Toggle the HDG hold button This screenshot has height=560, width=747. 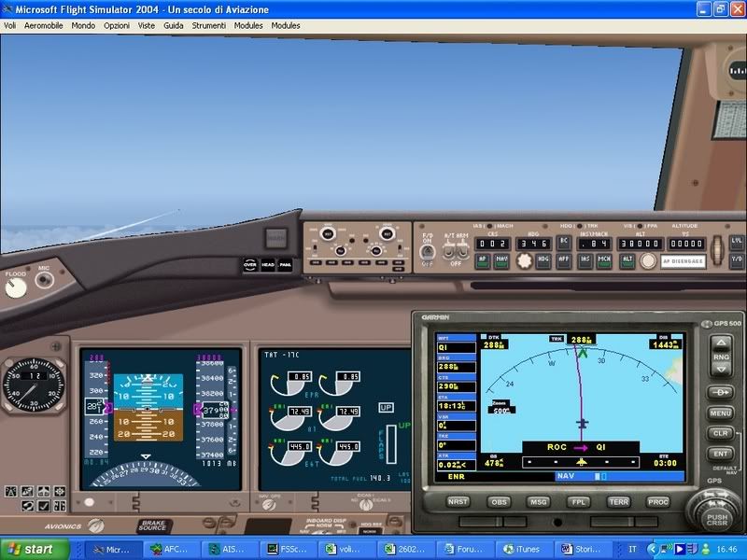coord(543,260)
